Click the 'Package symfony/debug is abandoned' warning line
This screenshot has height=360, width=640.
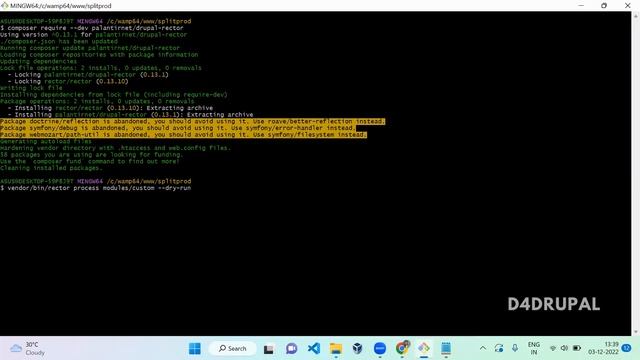coord(178,128)
